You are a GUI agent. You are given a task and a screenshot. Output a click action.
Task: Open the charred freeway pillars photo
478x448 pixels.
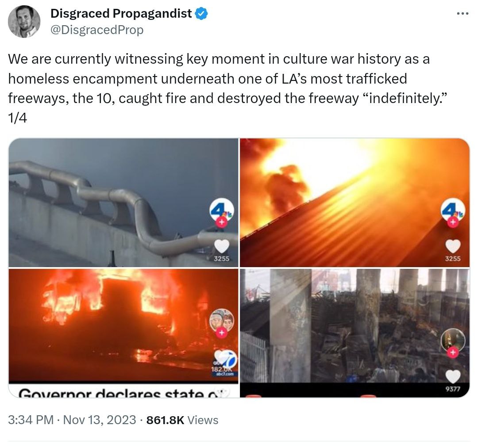[355, 333]
